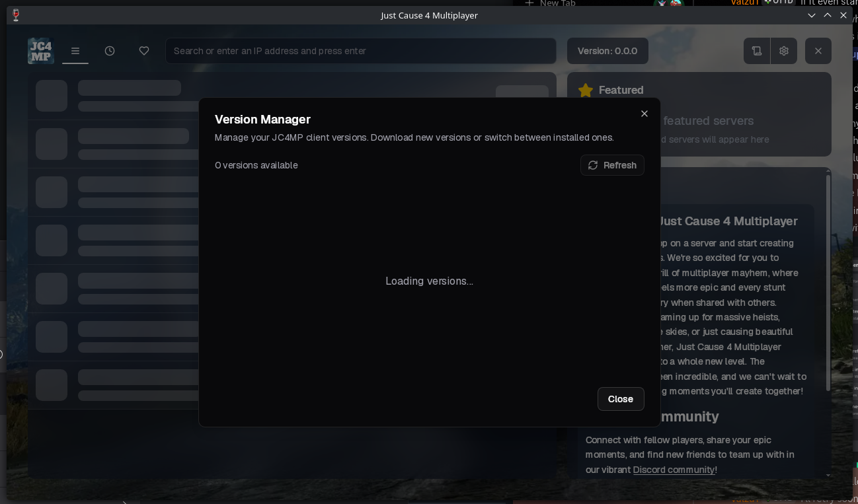
Task: Open the server list tab with the hamburger icon
Action: click(x=75, y=51)
